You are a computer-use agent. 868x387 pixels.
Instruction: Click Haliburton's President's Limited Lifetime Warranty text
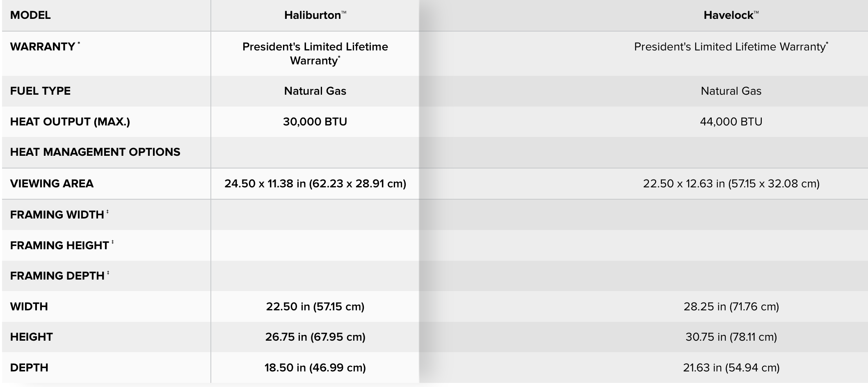pyautogui.click(x=315, y=54)
